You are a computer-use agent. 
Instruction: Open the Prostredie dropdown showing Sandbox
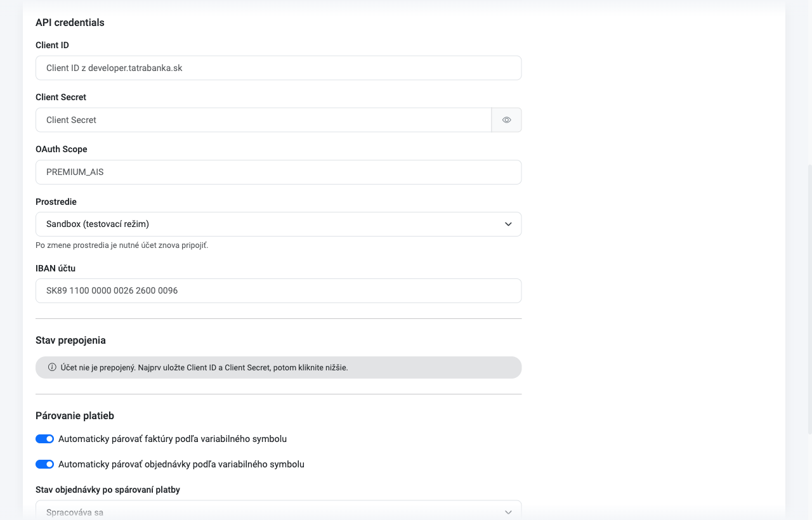coord(278,224)
